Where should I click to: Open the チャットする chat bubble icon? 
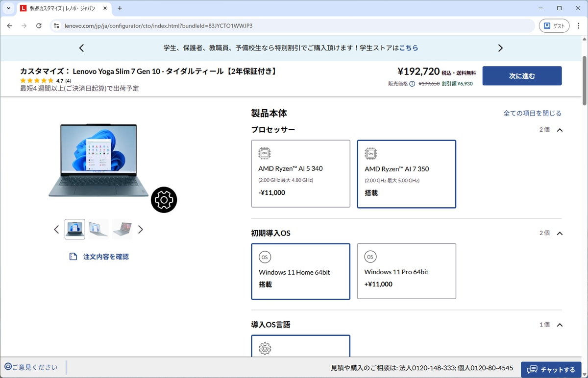click(533, 369)
